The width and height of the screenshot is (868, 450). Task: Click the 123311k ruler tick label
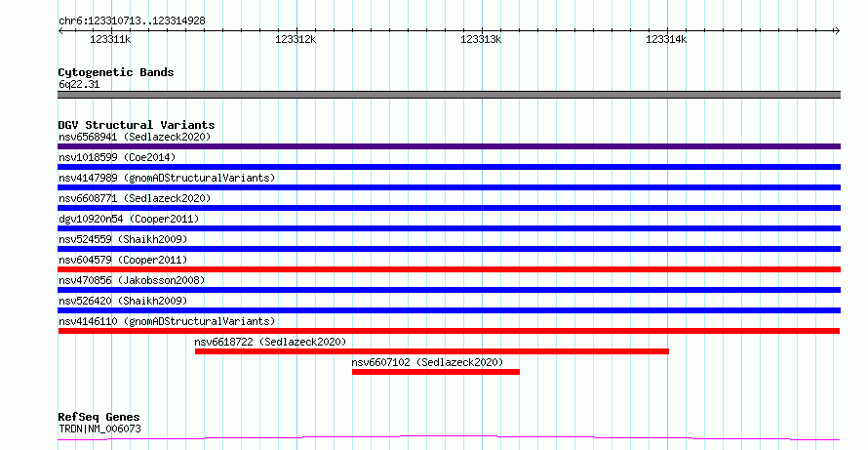click(x=110, y=39)
